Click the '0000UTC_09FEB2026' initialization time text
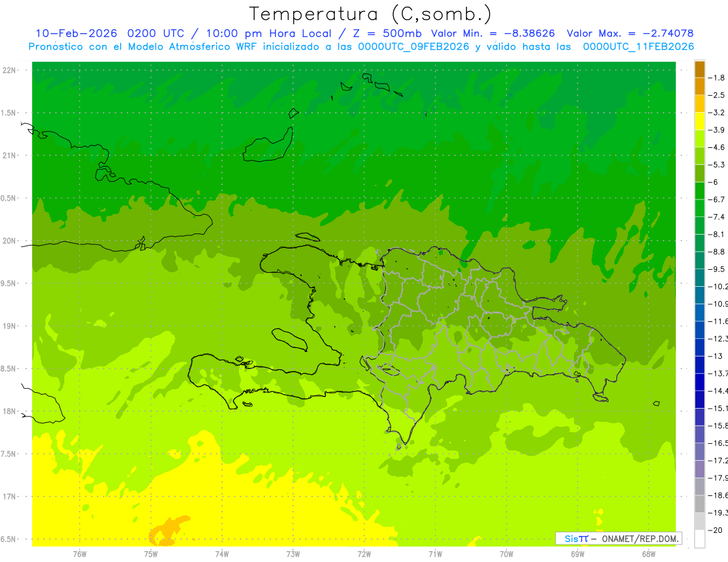 (413, 47)
